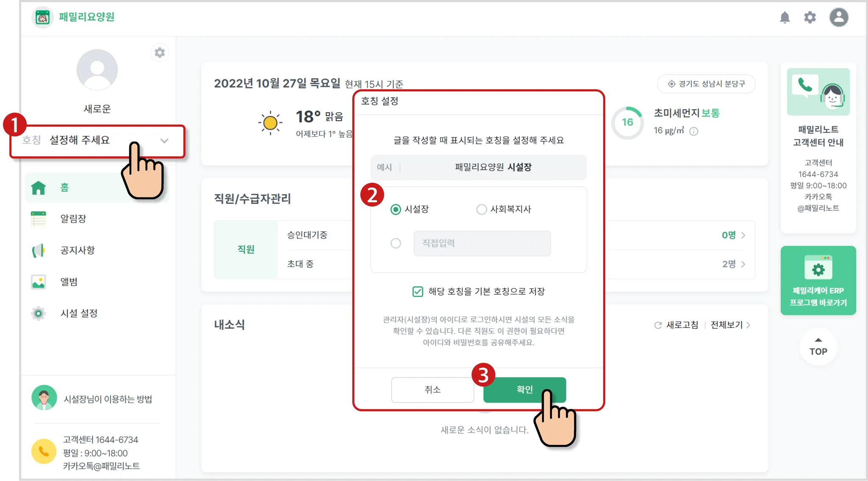Screen dimensions: 868x481
Task: Select the 사회복지사 radio option
Action: 481,210
